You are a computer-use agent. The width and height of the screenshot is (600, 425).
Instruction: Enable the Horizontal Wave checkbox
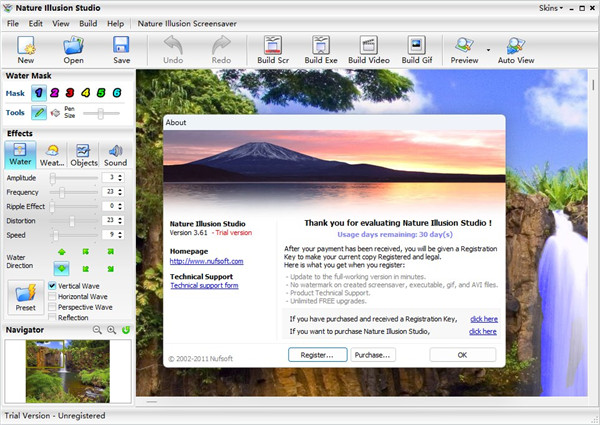[52, 297]
